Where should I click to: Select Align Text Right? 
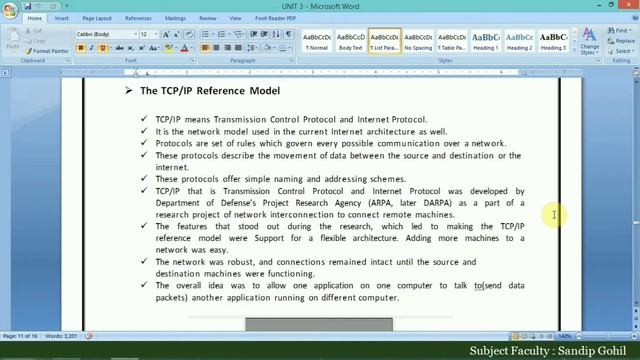[227, 48]
